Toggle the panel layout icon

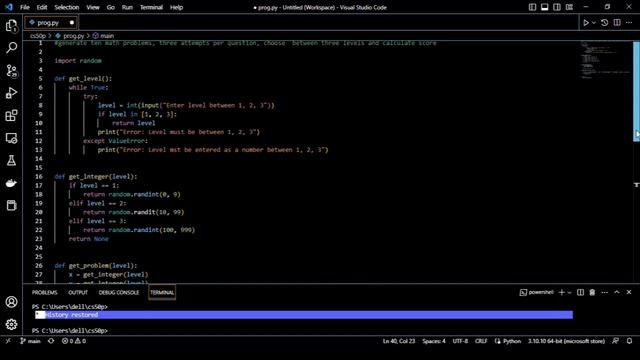544,7
